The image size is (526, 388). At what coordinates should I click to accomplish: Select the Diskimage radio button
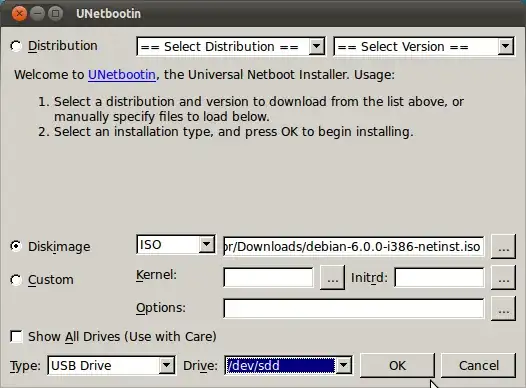16,246
